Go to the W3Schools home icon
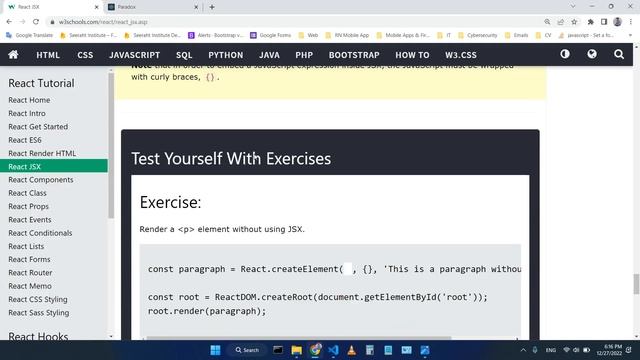The height and width of the screenshot is (360, 640). pyautogui.click(x=13, y=55)
